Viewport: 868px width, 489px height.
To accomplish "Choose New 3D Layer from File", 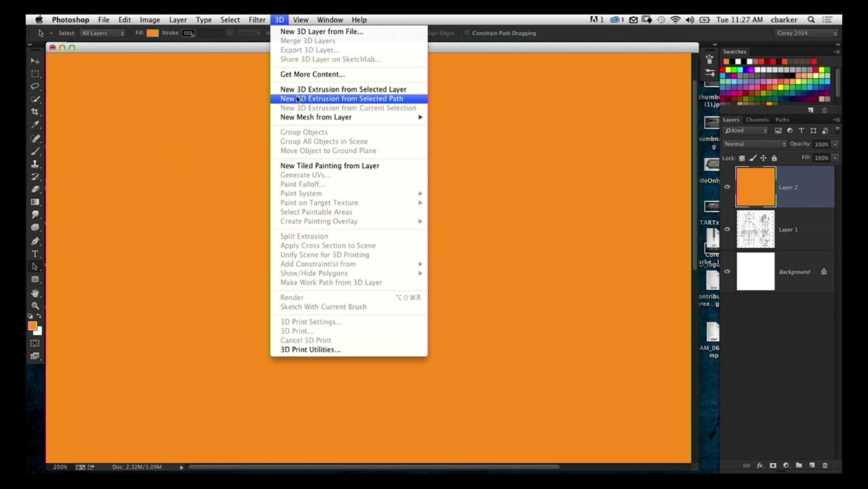I will 349,32.
